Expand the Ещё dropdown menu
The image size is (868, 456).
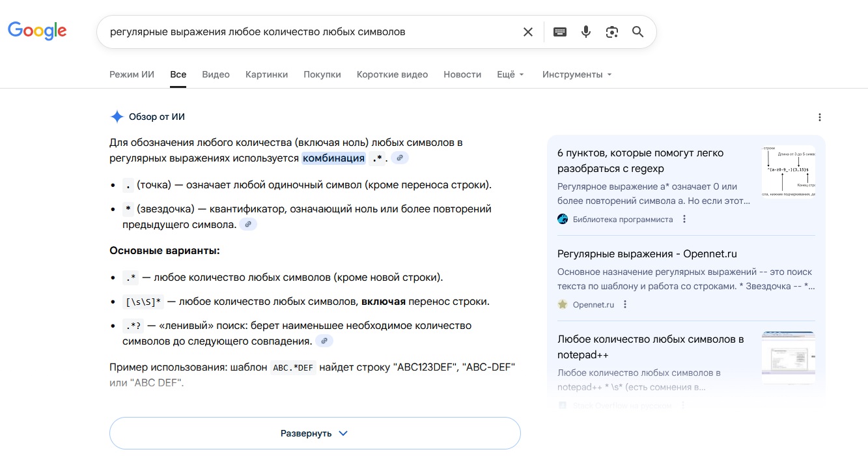click(x=511, y=74)
